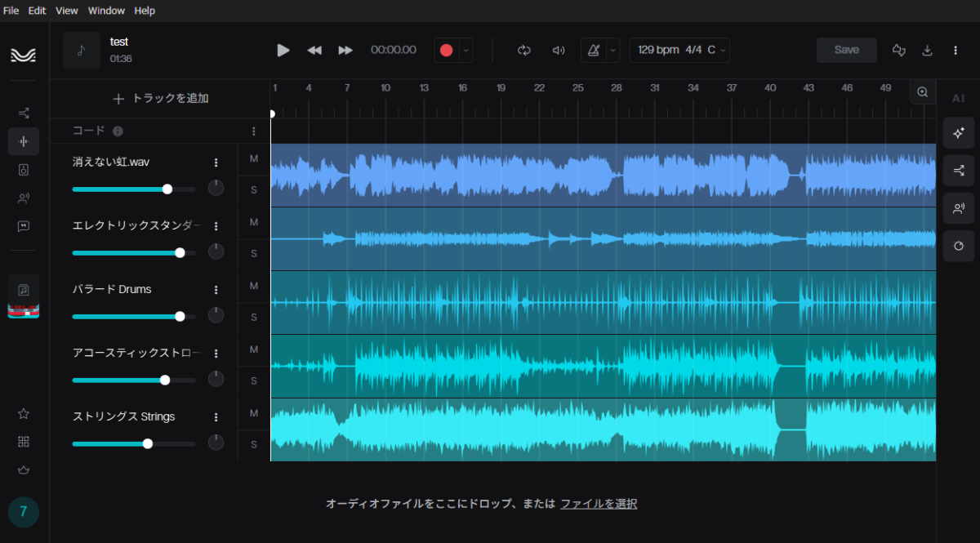Click the timeline zoom magnifier icon

click(923, 92)
